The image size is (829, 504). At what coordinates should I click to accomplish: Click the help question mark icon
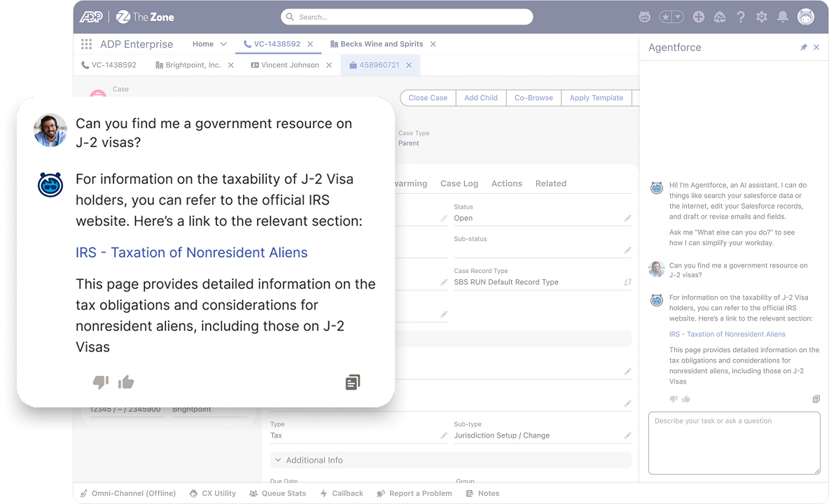[x=741, y=17]
